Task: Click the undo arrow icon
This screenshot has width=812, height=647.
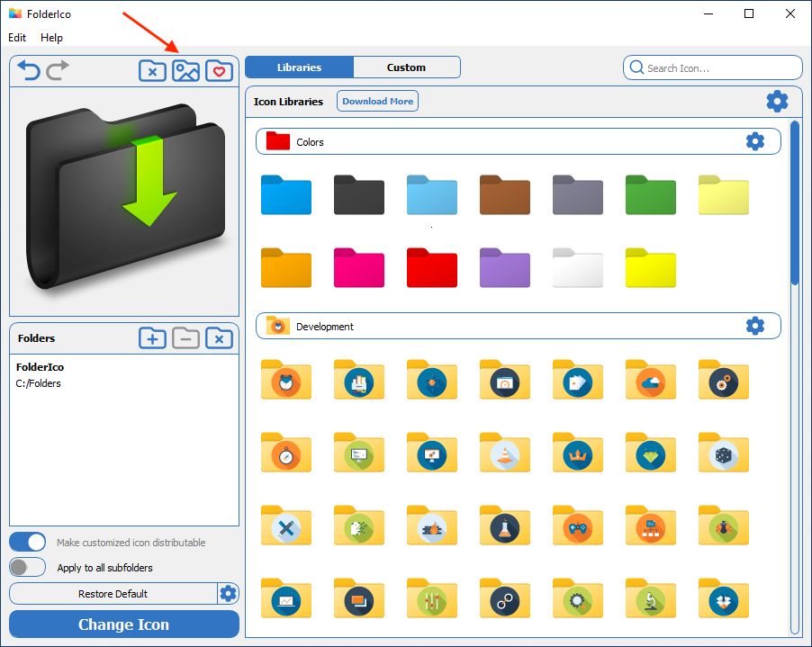Action: pos(29,70)
